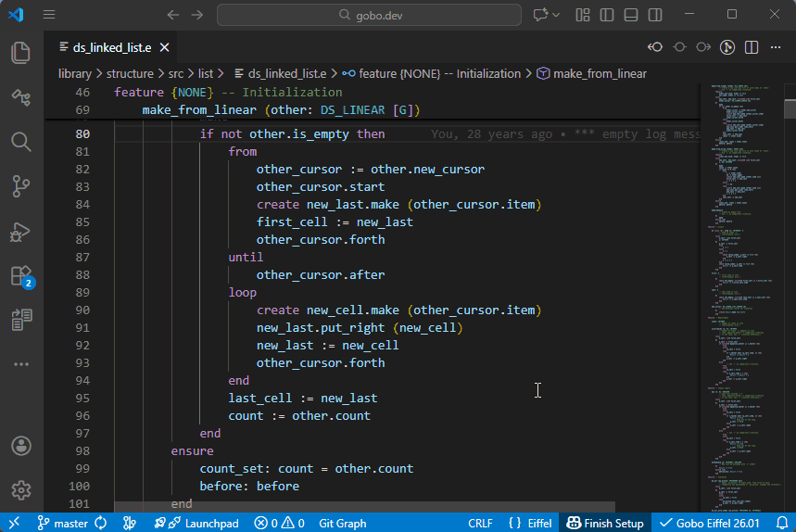Click the notifications bell in status bar
796x532 pixels.
tap(781, 523)
